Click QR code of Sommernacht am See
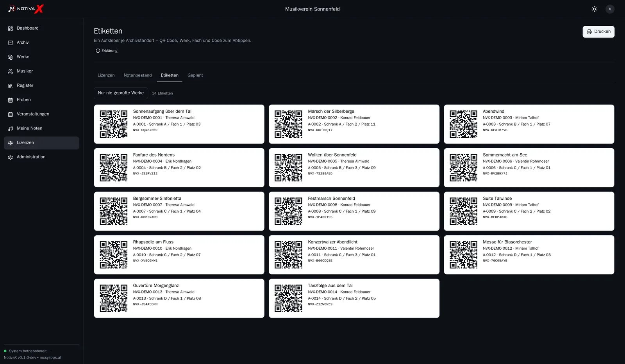The height and width of the screenshot is (364, 625). (463, 168)
